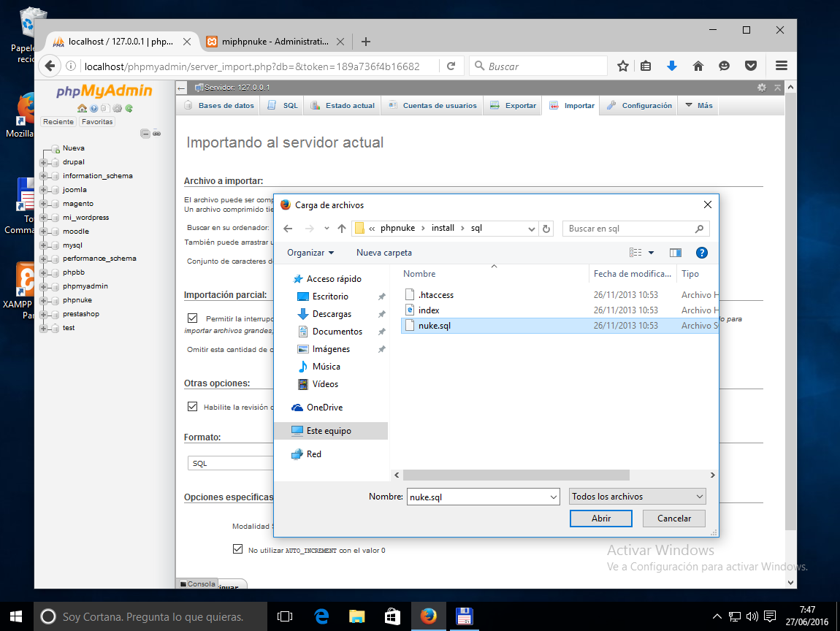Disable Habilite la revisión checkbox
This screenshot has height=631, width=840.
[193, 408]
